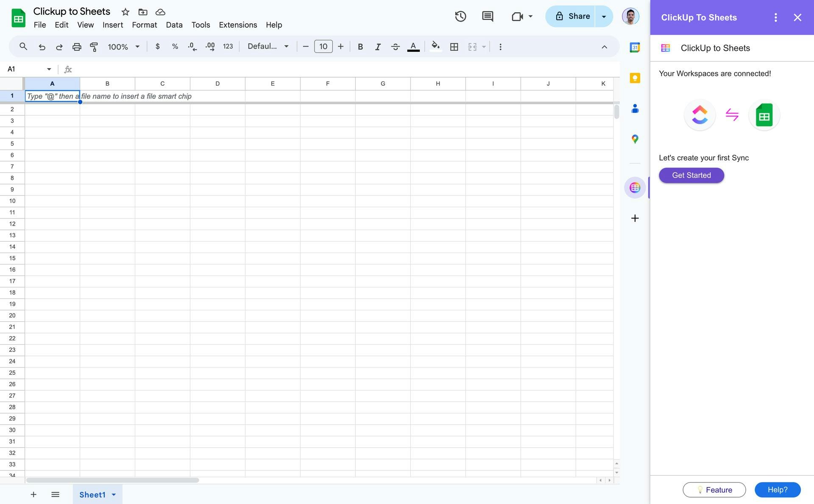Hide the menus with collapse chevron
Screen dimensions: 814x504
point(605,47)
